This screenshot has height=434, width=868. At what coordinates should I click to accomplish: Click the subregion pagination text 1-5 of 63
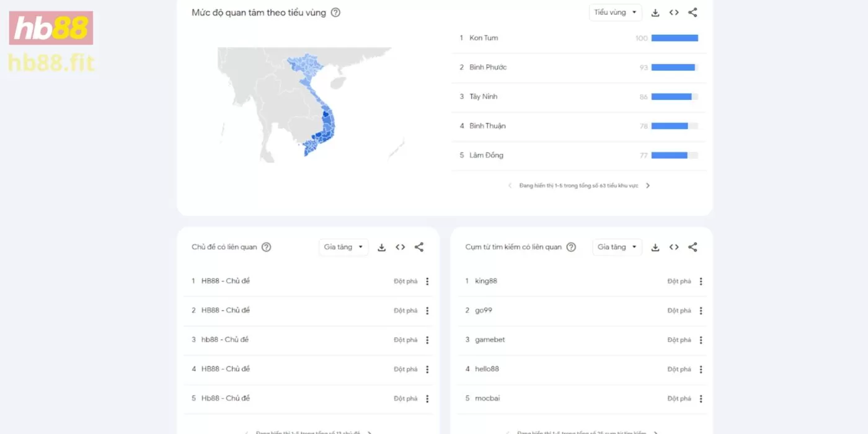pyautogui.click(x=578, y=185)
